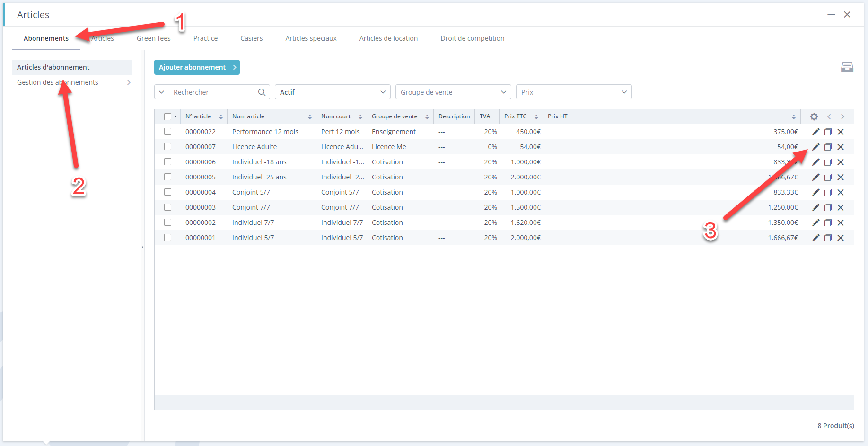868x446 pixels.
Task: Duplicate the Individuel 5/7 article
Action: (828, 238)
